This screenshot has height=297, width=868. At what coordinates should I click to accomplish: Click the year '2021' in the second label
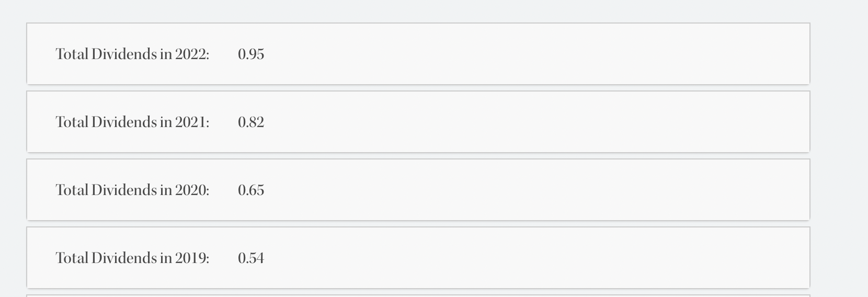190,122
